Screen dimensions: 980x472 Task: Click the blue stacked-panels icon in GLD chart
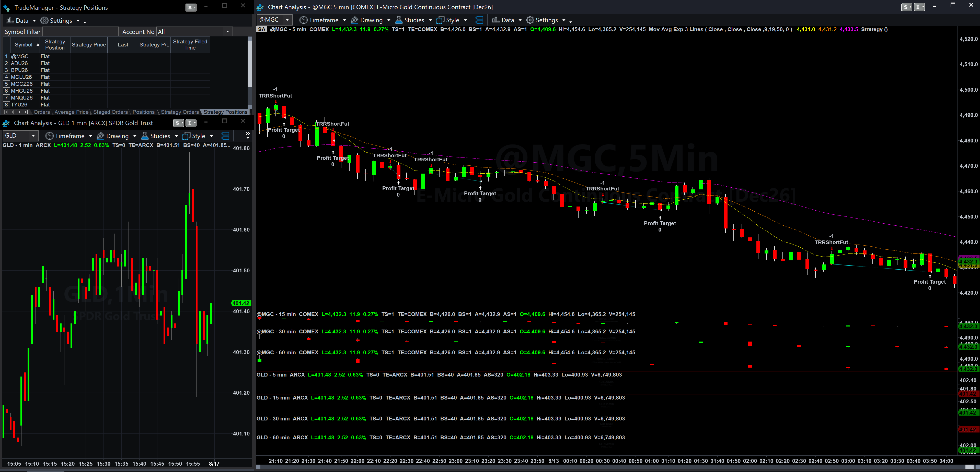point(225,136)
